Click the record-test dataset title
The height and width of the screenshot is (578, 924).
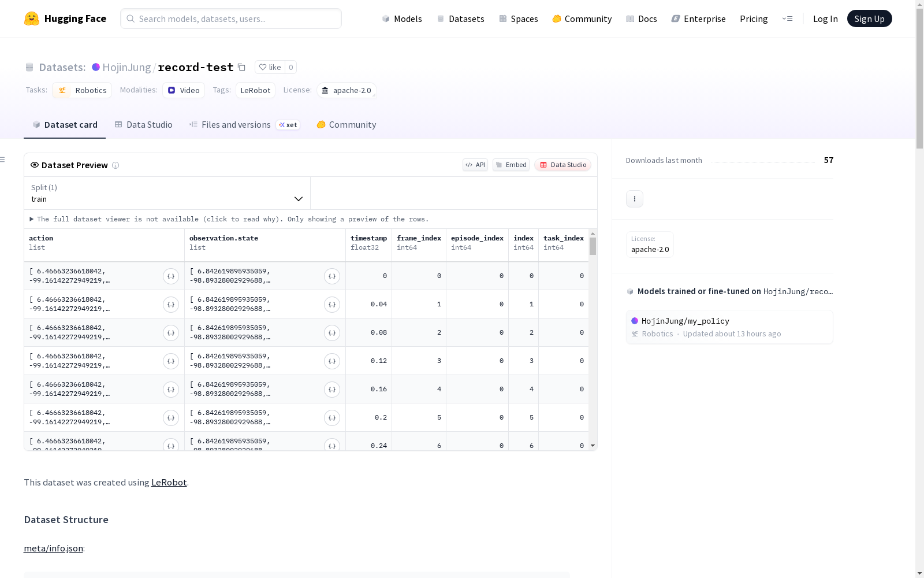tap(196, 67)
